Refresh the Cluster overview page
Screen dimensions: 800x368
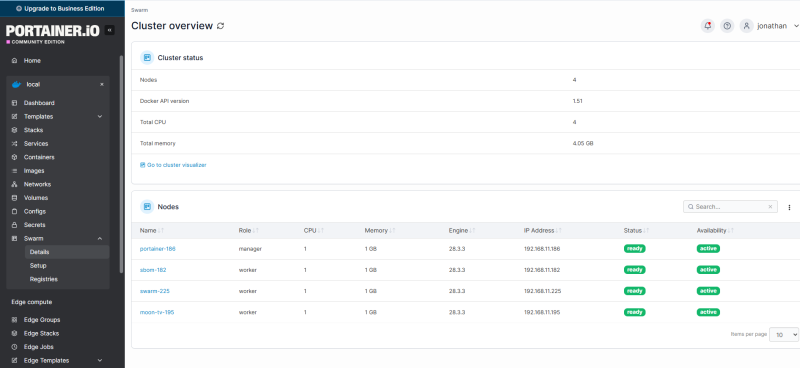pos(220,26)
